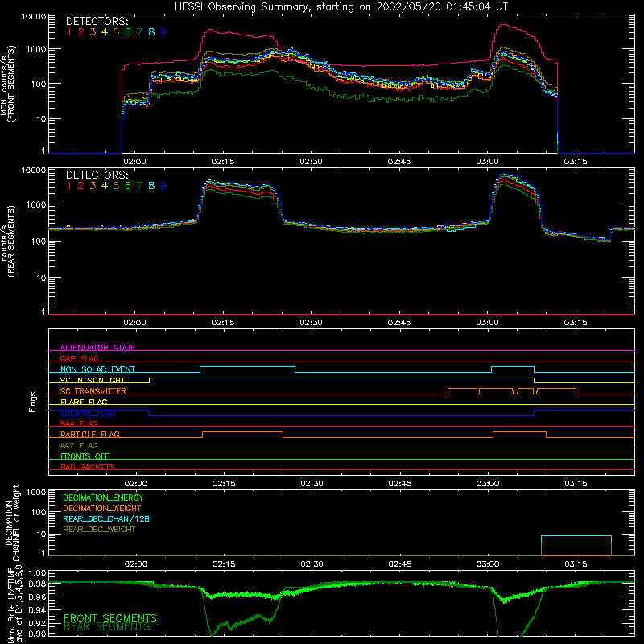Click the 02:00 tick label under the decimation panel
The height and width of the screenshot is (644, 644).
point(136,564)
